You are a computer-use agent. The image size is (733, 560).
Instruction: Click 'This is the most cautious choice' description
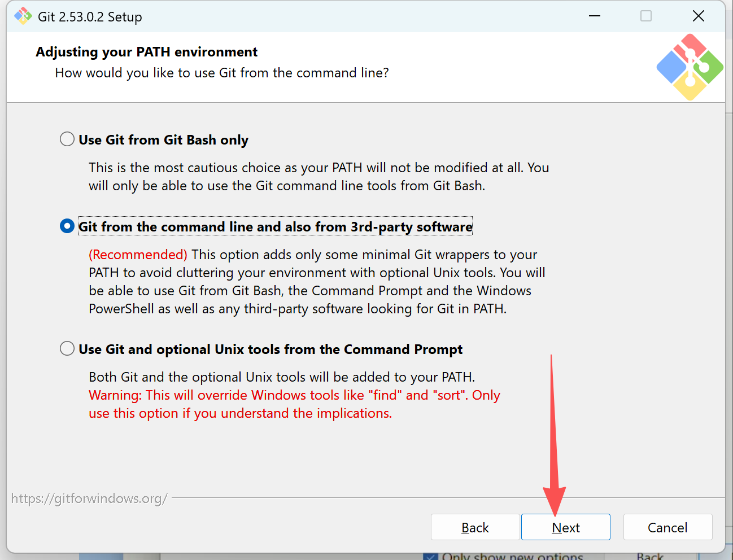click(x=318, y=177)
